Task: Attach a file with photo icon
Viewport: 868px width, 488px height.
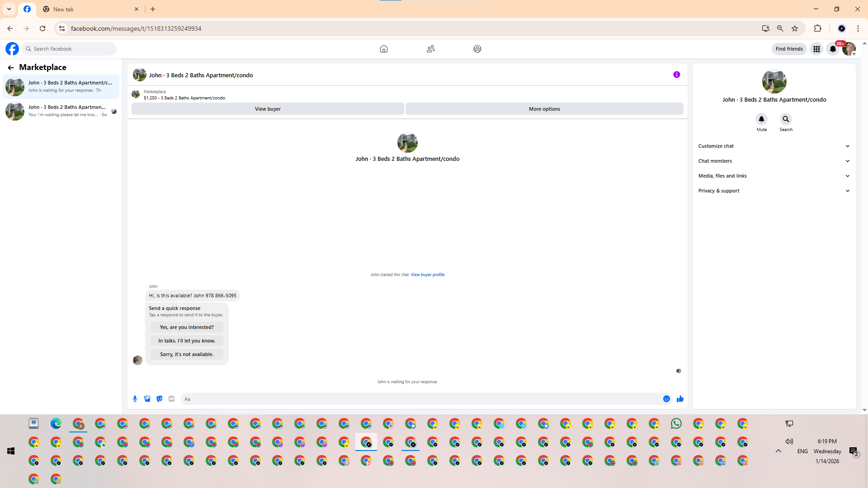Action: (147, 399)
